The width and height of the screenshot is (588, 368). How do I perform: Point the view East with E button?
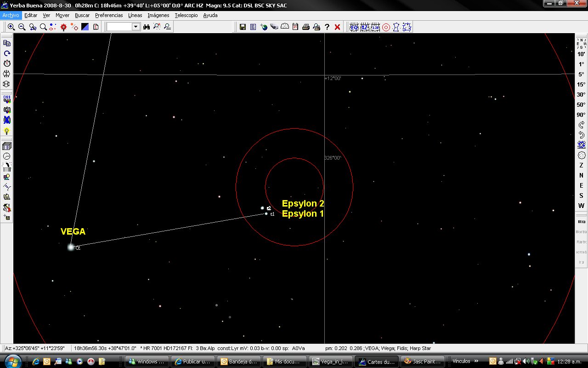click(581, 186)
